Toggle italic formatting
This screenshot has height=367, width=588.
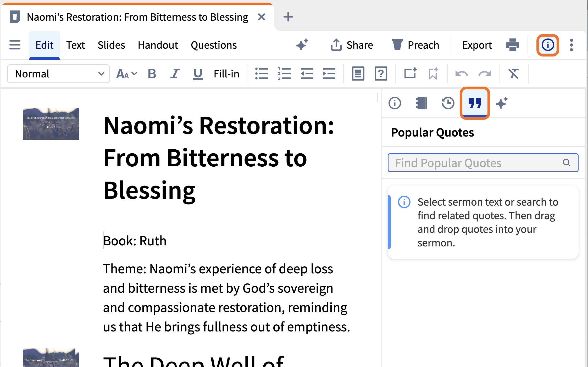point(175,74)
